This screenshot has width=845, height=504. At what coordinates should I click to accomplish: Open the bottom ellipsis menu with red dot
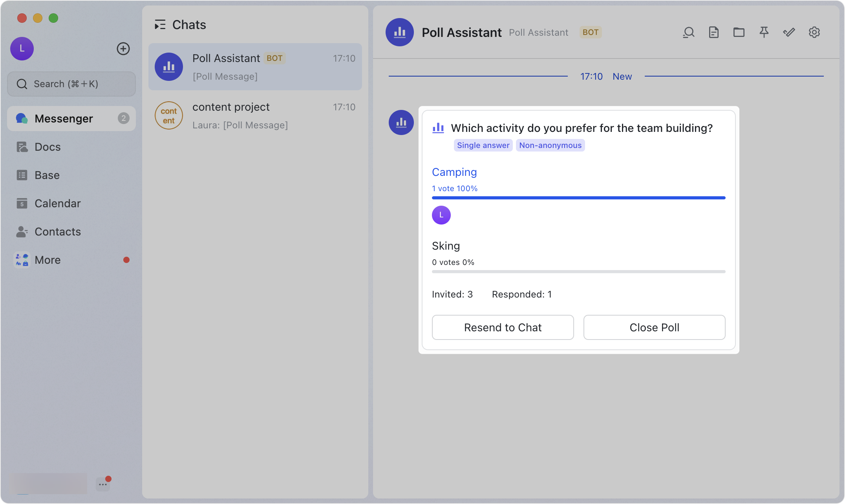click(103, 484)
